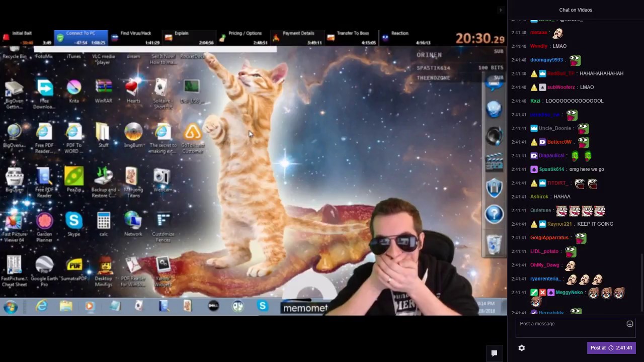Open chat settings gear
Screen dimensions: 644x362
click(x=522, y=348)
